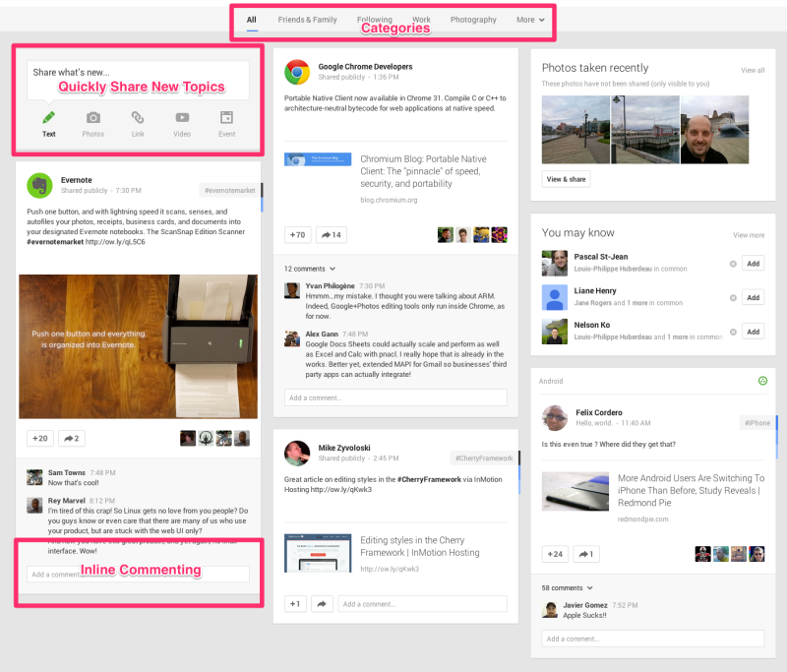Select the Photography tab
This screenshot has width=787, height=672.
(473, 20)
